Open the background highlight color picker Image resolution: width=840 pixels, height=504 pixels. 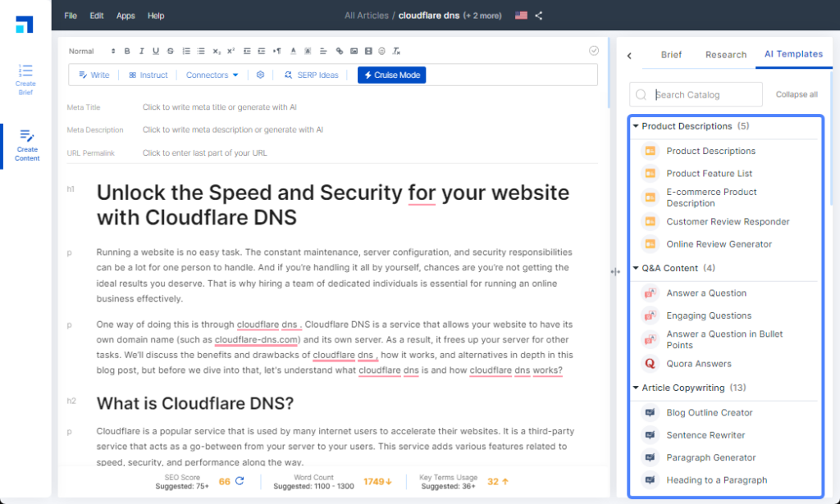point(308,52)
